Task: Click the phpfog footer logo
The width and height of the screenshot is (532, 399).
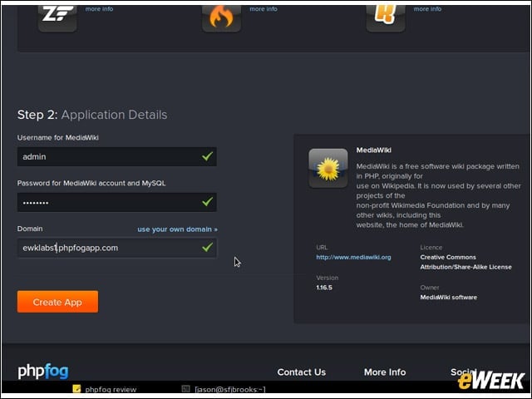Action: point(43,372)
